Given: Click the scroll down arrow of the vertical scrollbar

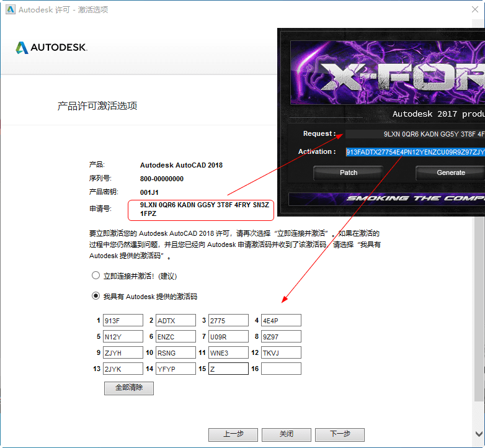Looking at the screenshot, I should 479,434.
